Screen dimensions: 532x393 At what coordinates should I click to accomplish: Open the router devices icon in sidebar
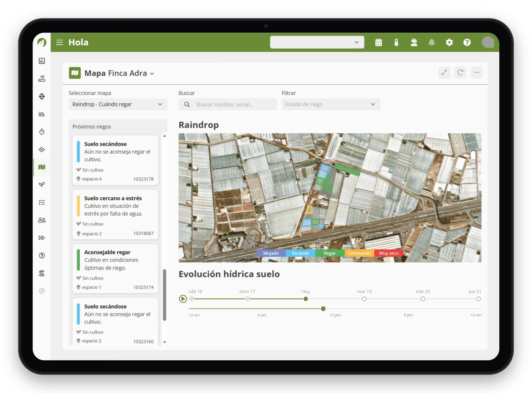tap(42, 78)
